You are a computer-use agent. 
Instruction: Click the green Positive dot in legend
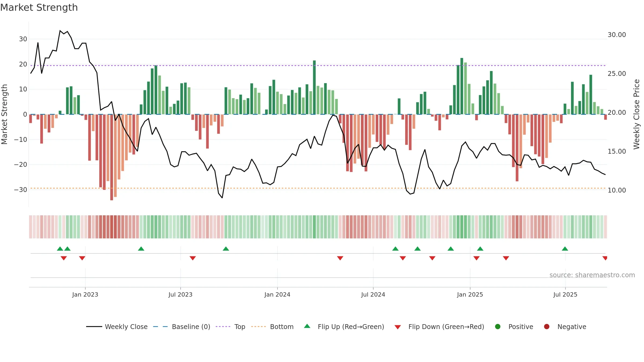click(x=498, y=327)
